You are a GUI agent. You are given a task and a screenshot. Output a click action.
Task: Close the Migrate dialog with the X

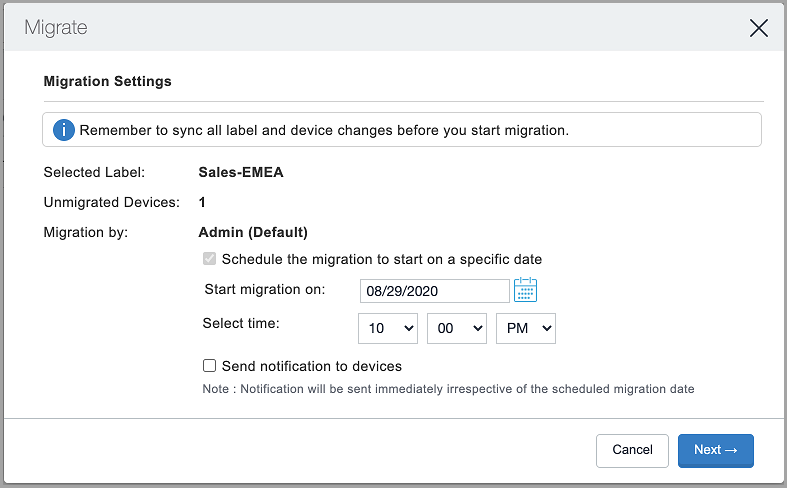(758, 28)
